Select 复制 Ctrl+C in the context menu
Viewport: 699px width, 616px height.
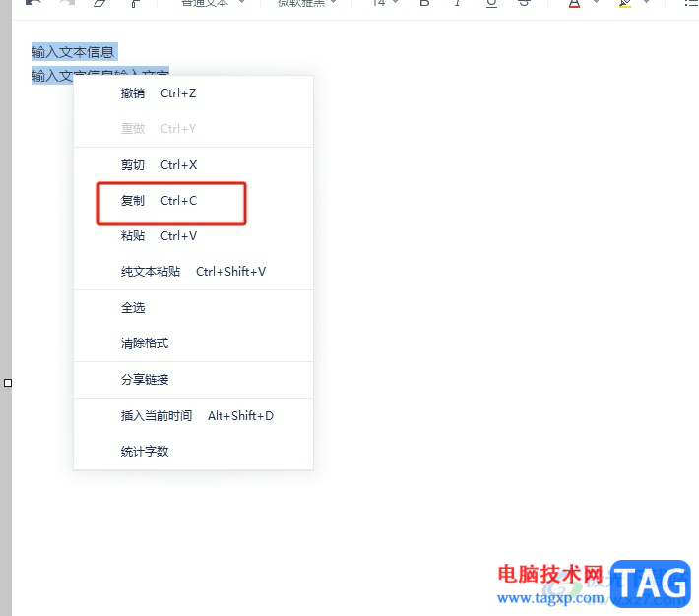click(193, 201)
